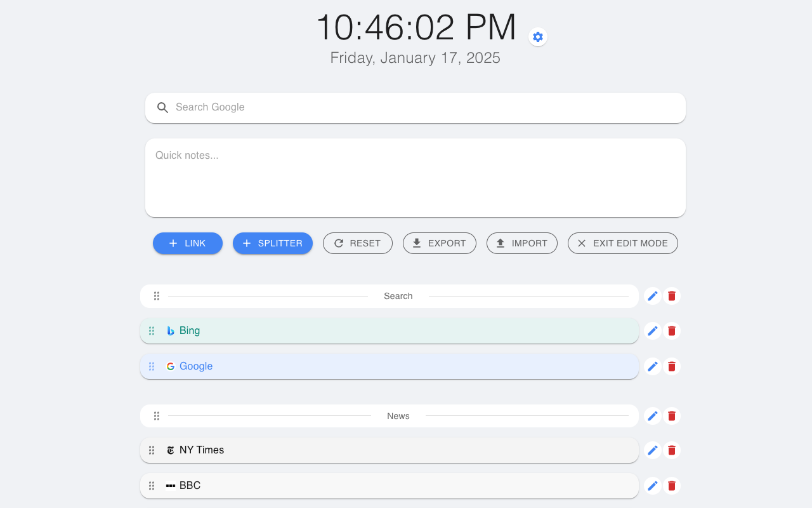Edit NY Times with its pencil icon
Screen dimensions: 812x508
pyautogui.click(x=652, y=450)
